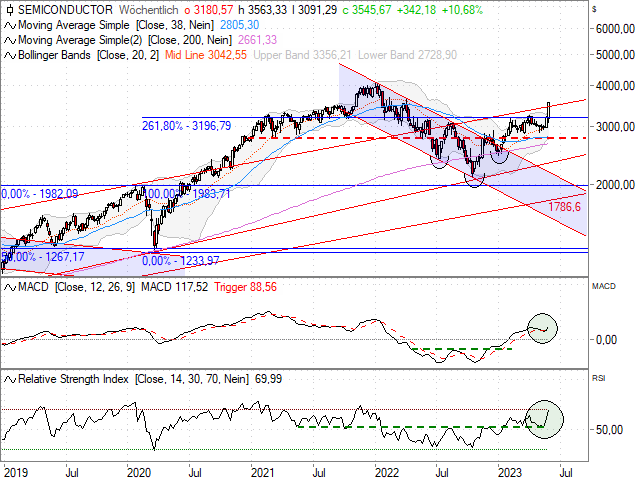Click the 200-period average value 2661,33

[257, 40]
